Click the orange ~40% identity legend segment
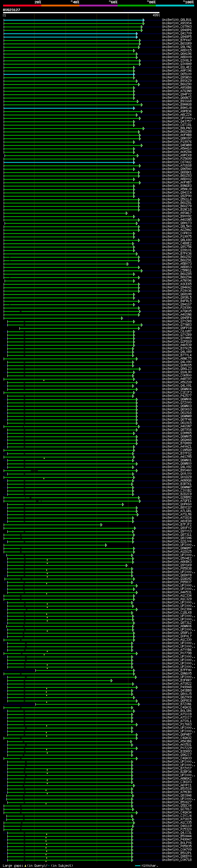This screenshot has width=197, height=868. 60,6
